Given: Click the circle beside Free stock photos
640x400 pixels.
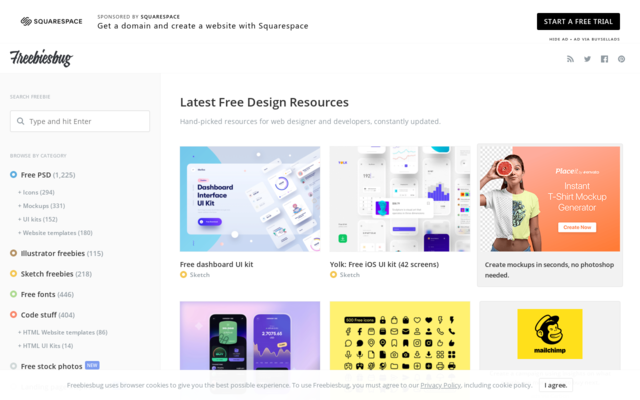Looking at the screenshot, I should 13,366.
